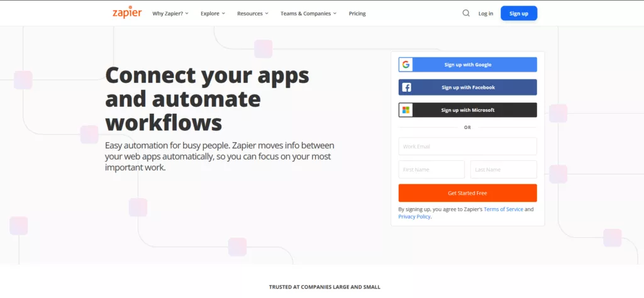Open the search magnifier icon
This screenshot has height=298, width=644.
[x=466, y=13]
